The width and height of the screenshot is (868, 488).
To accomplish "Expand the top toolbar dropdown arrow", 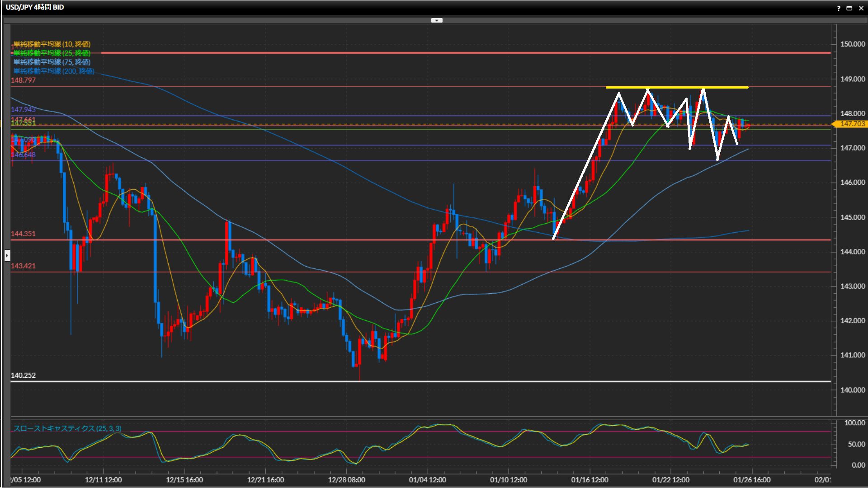I will (x=437, y=20).
